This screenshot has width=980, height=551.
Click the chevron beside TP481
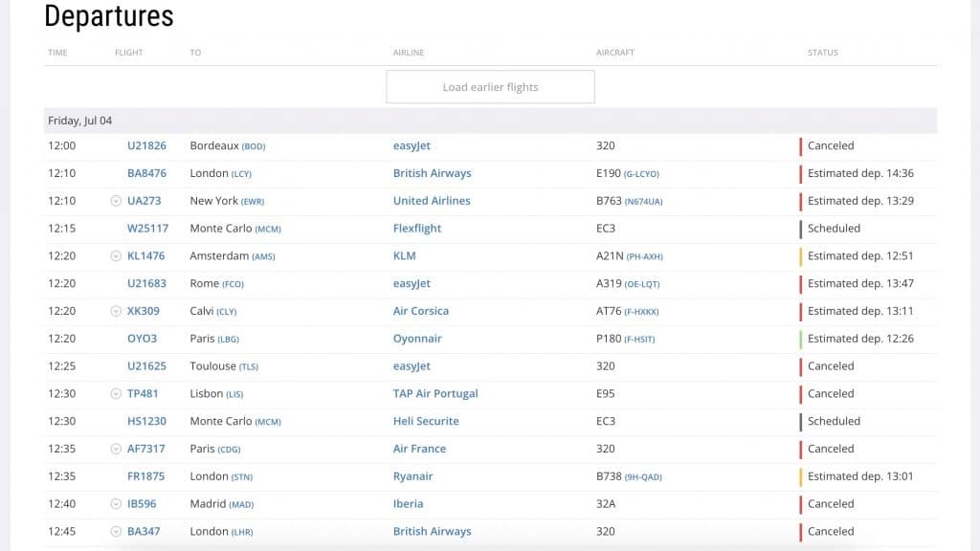click(x=116, y=394)
